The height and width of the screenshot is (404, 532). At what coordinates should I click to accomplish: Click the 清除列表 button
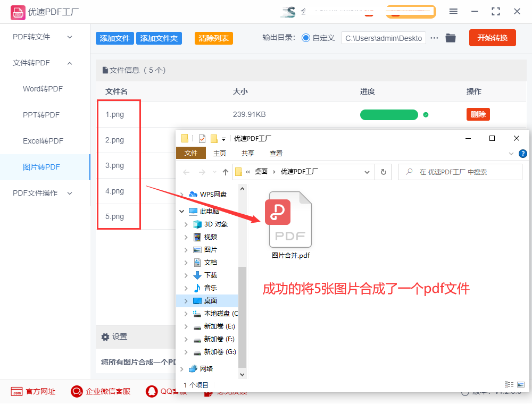coord(214,38)
